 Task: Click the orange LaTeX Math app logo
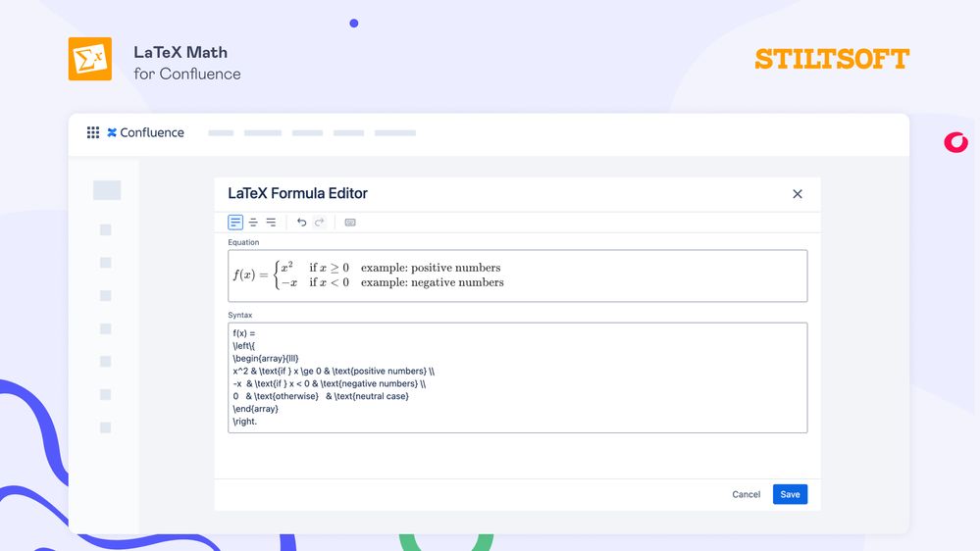tap(89, 59)
